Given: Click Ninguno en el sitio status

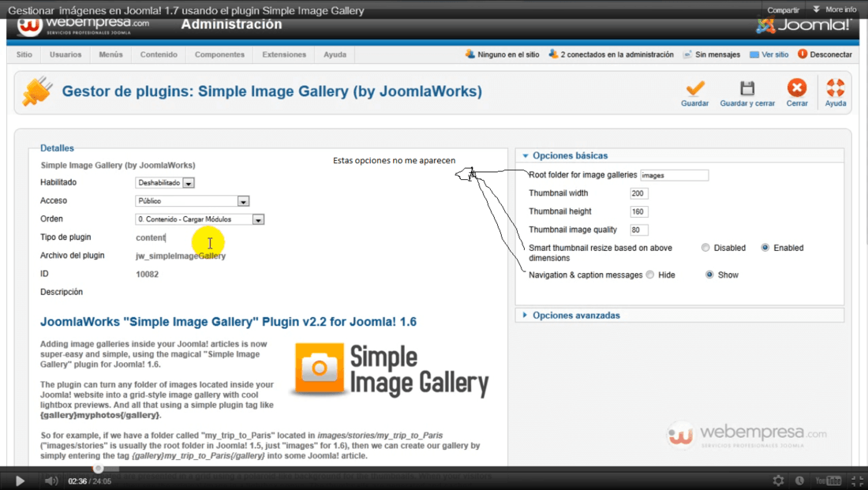Looking at the screenshot, I should tap(508, 54).
